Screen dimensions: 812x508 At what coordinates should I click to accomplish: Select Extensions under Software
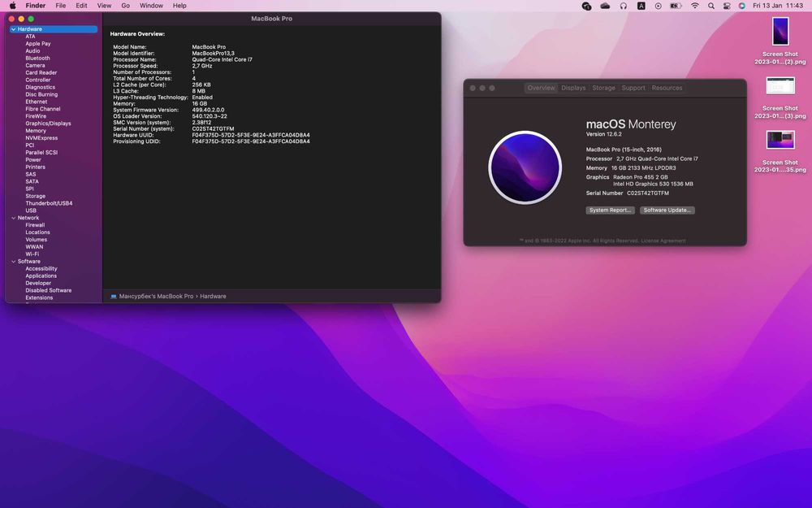pyautogui.click(x=39, y=298)
